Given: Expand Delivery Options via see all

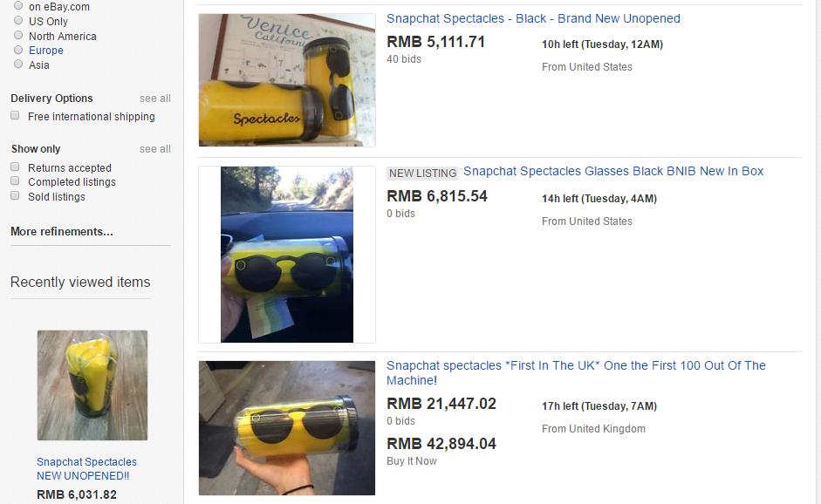Looking at the screenshot, I should pos(155,99).
